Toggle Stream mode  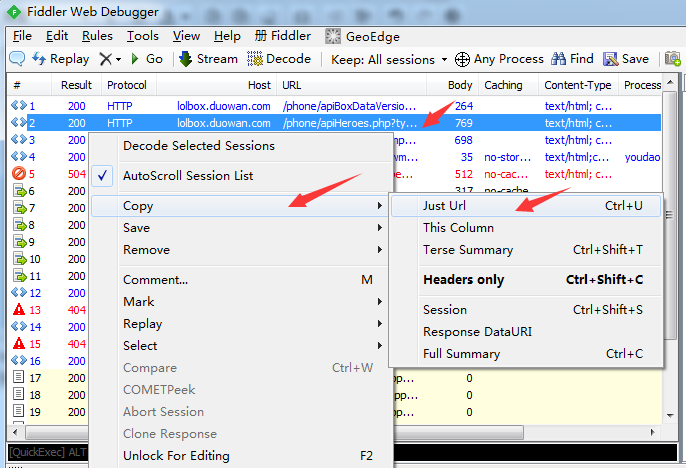pos(208,59)
